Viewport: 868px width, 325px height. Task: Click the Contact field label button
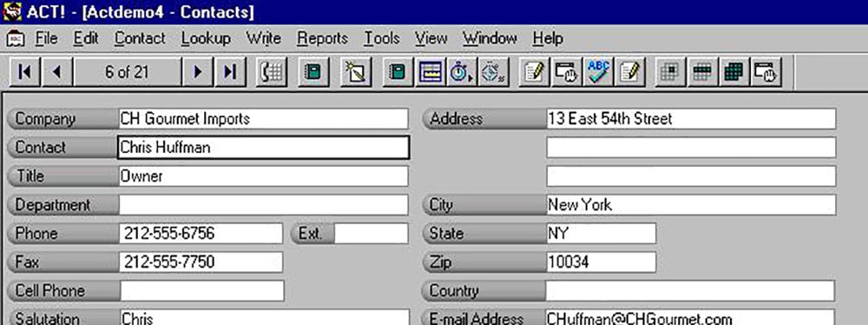[x=62, y=148]
